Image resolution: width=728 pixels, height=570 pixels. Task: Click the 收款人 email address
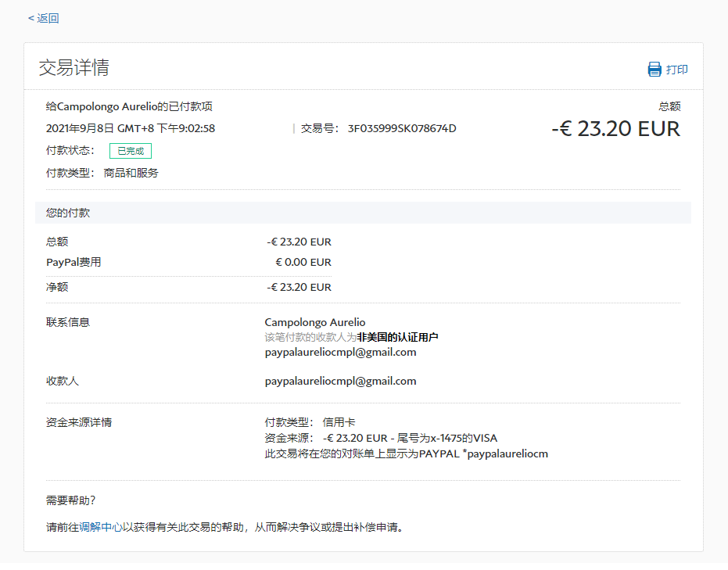340,381
